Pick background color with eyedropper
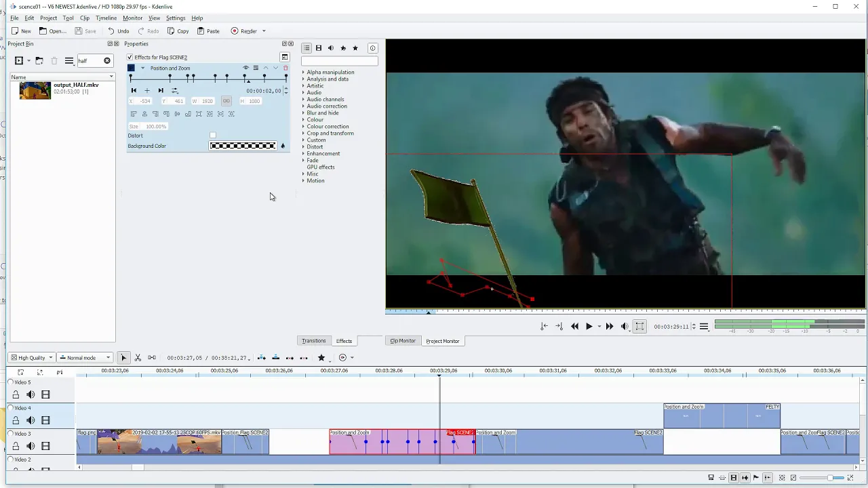Image resolution: width=868 pixels, height=488 pixels. (x=283, y=146)
